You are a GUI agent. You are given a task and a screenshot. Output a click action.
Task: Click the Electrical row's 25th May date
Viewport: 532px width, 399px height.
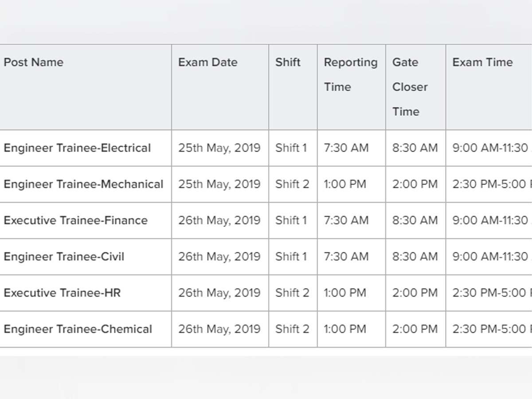point(219,148)
